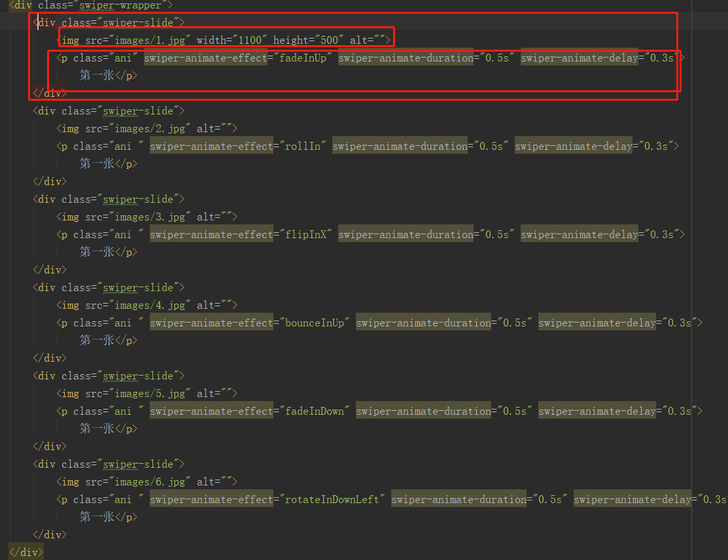Click the "fadeInUp" effect value
Viewport: 728px width, 560px height.
pyautogui.click(x=303, y=58)
